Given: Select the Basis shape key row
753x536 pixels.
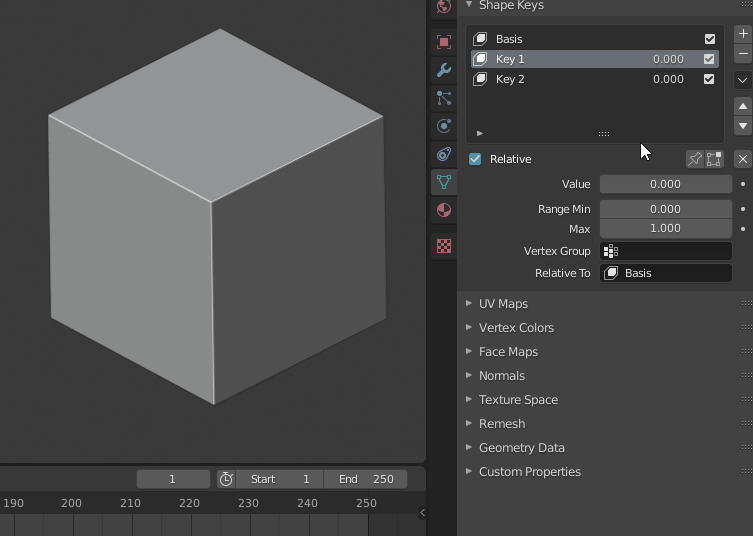Looking at the screenshot, I should 595,39.
